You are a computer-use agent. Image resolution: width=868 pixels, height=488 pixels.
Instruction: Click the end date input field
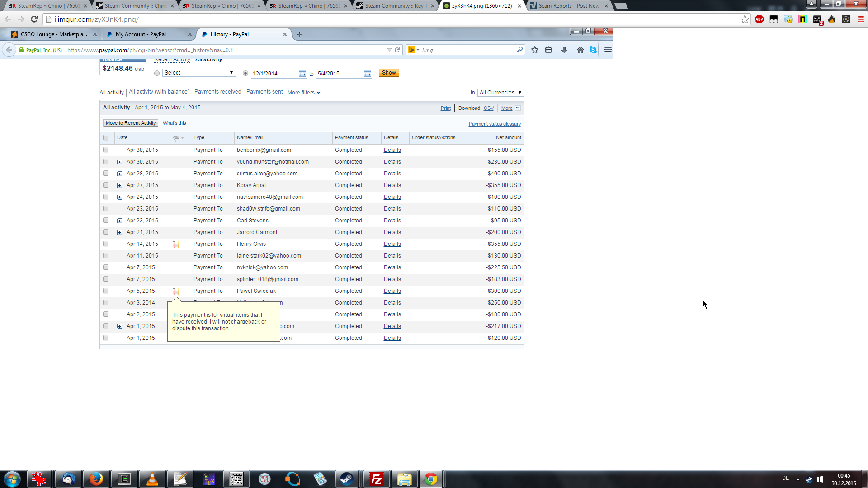click(339, 74)
